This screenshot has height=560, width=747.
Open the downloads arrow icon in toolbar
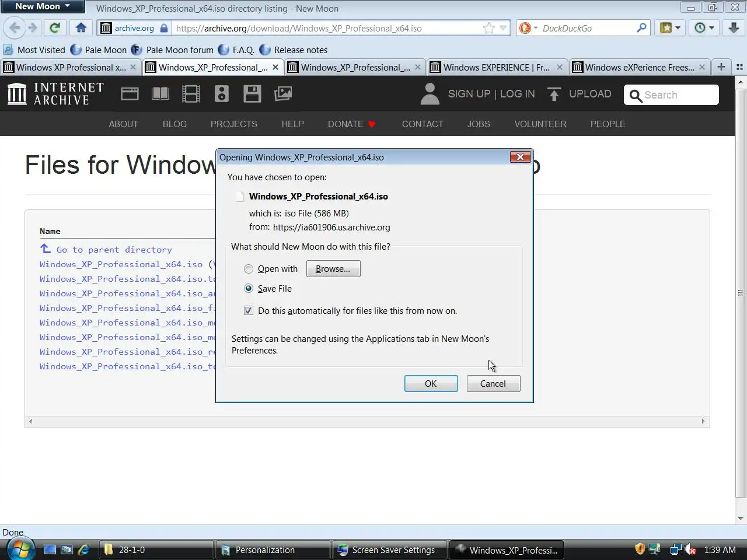pyautogui.click(x=734, y=28)
